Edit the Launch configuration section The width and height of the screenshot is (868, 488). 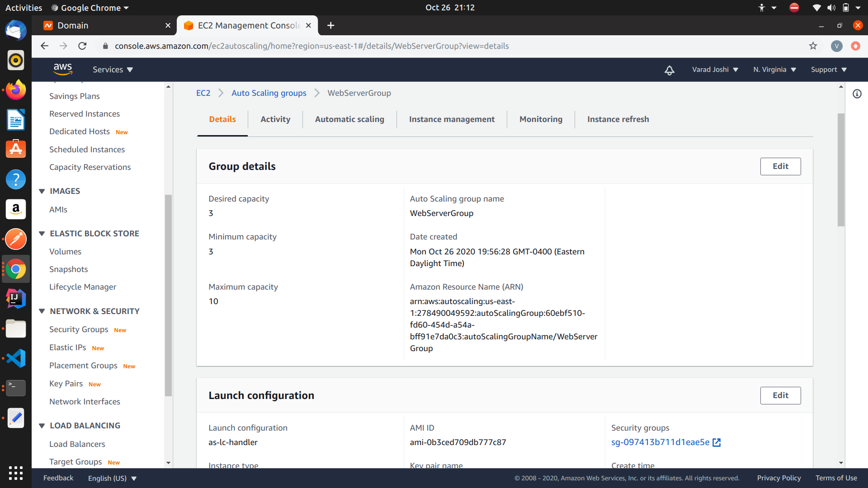click(x=780, y=395)
